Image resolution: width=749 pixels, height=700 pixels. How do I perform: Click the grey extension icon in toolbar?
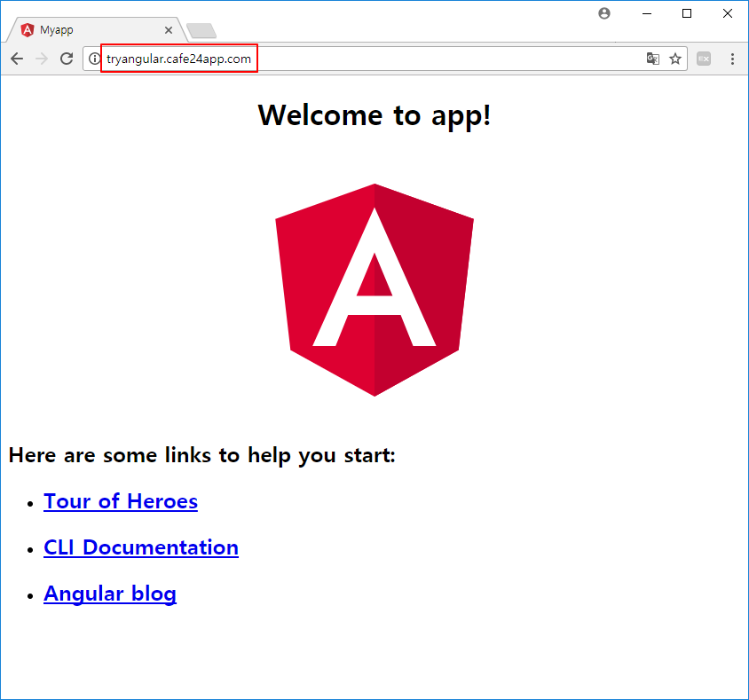(x=704, y=59)
